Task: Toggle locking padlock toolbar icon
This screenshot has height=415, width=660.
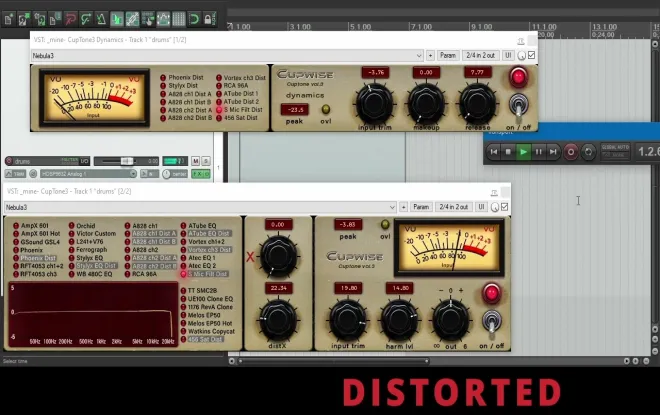Action: tap(208, 19)
